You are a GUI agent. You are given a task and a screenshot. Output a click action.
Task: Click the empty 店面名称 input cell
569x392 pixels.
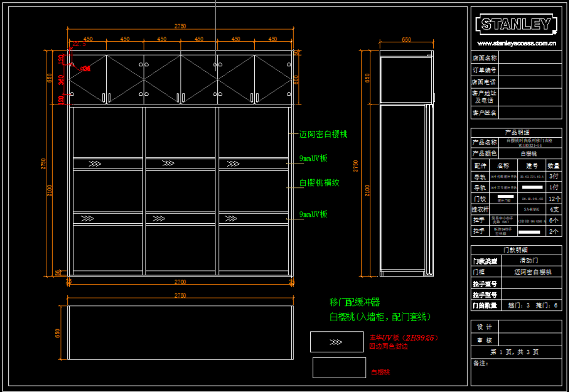[x=530, y=58]
